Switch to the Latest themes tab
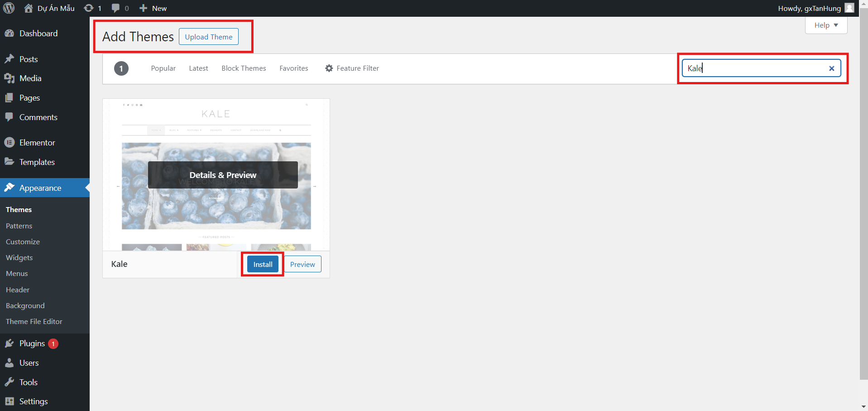 click(198, 68)
